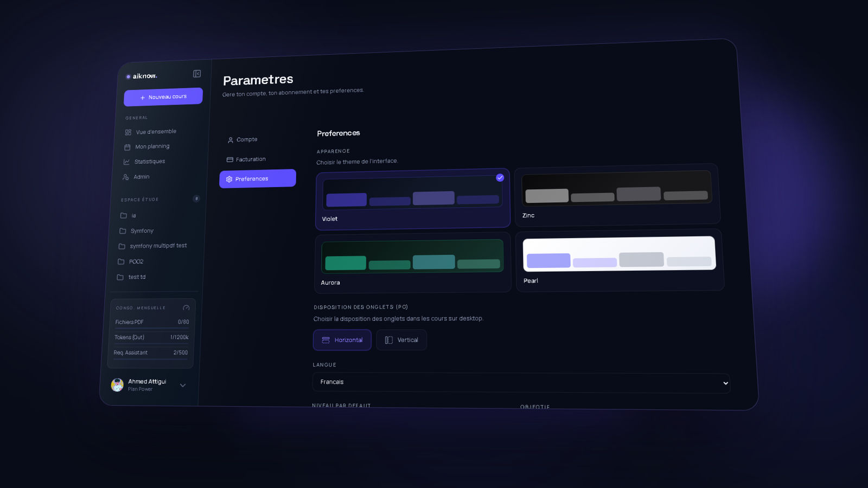Click the Parametres page heading

pos(258,80)
